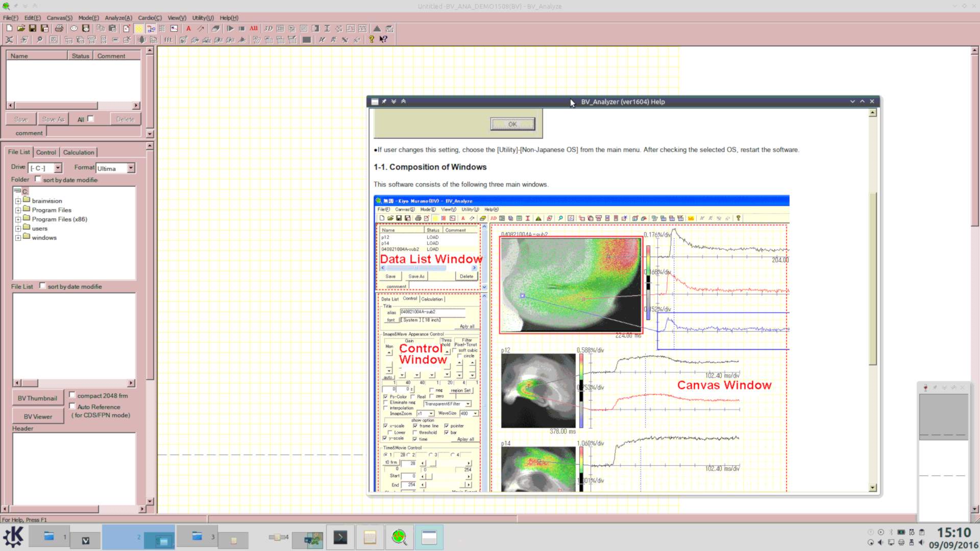Enable File List sort by date modified checkbox
980x551 pixels.
(42, 286)
